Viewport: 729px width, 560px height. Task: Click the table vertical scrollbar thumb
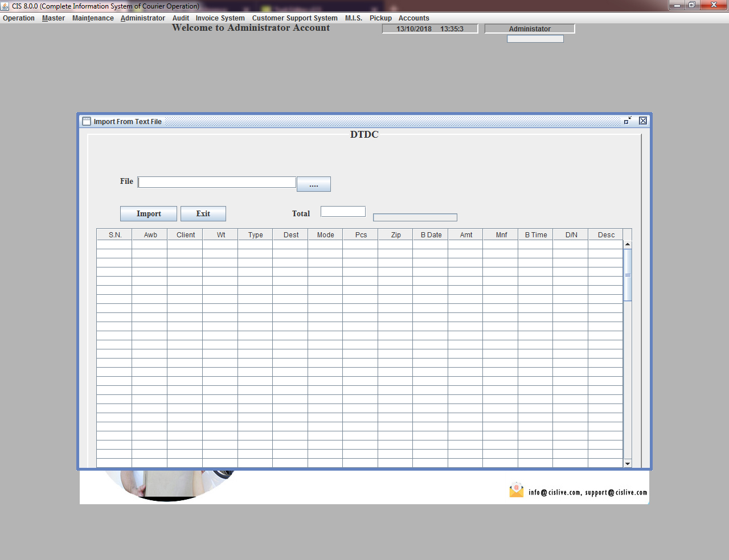(x=628, y=275)
